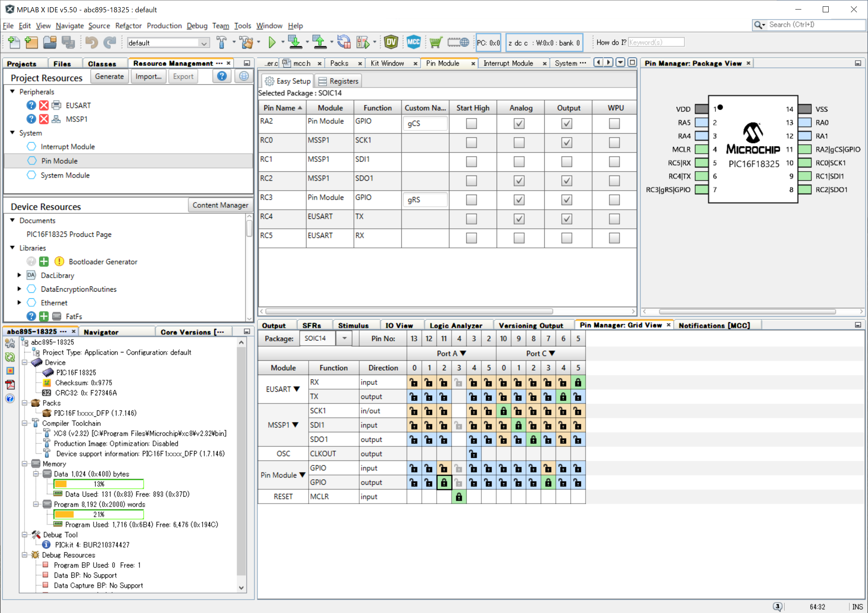Image resolution: width=868 pixels, height=613 pixels.
Task: Click the How do I keyword field
Action: coord(656,42)
